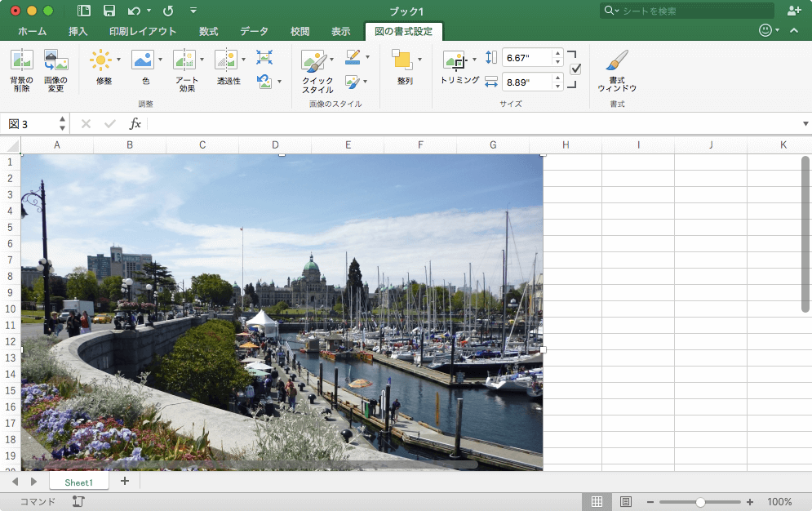Select the Sheet1 sheet tab
This screenshot has width=812, height=511.
[x=78, y=482]
